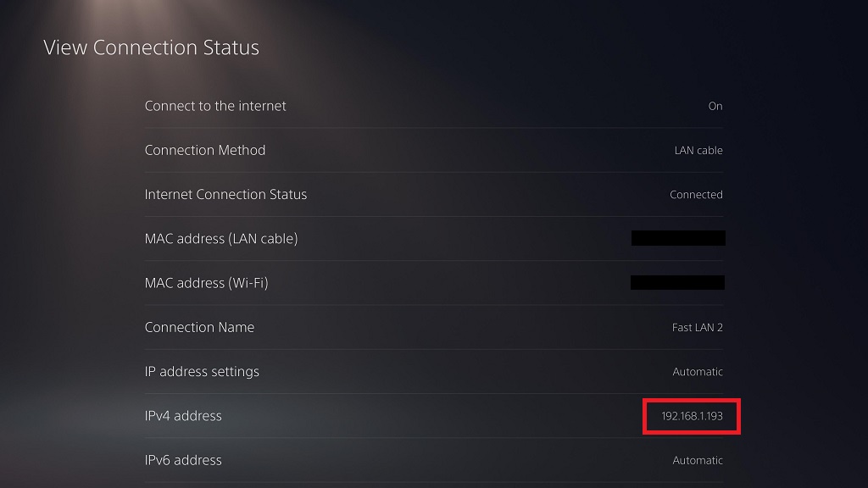Open the Connection Method setting
The width and height of the screenshot is (868, 488).
pyautogui.click(x=205, y=150)
